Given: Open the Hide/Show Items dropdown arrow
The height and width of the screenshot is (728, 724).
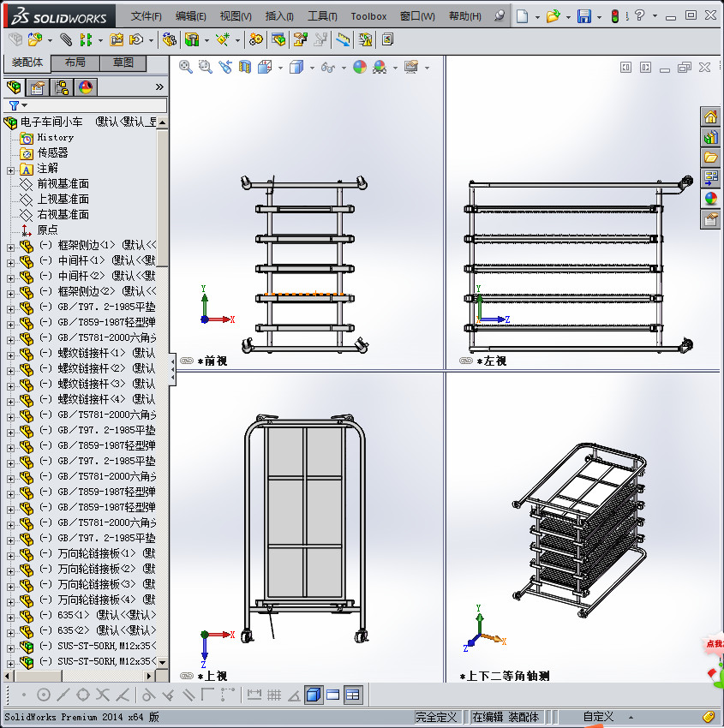Looking at the screenshot, I should tap(344, 68).
